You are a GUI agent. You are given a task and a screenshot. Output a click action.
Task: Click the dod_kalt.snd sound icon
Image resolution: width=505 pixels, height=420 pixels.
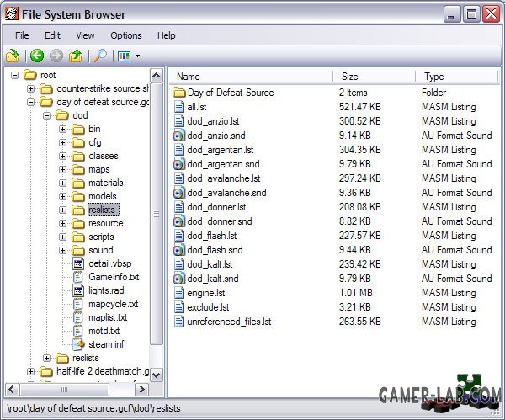178,279
